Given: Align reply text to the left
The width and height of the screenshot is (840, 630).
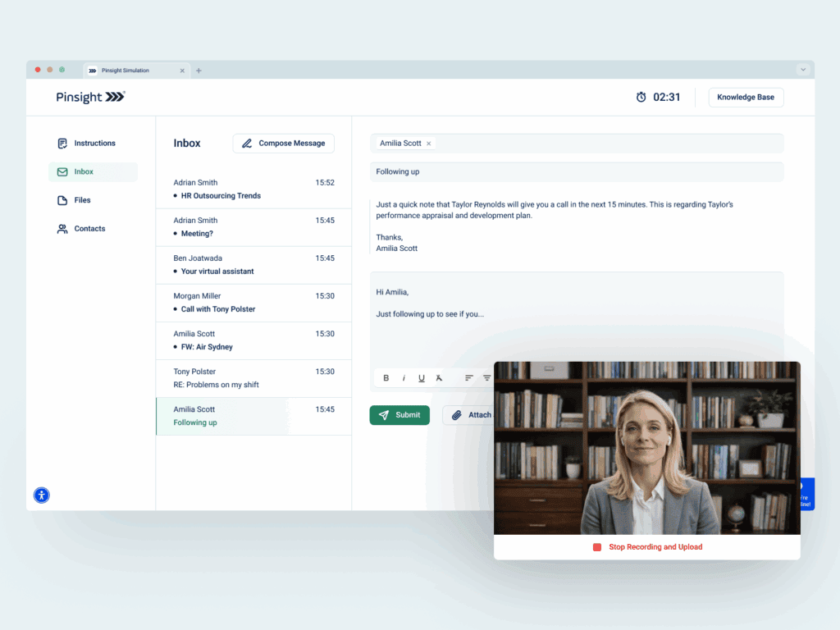Looking at the screenshot, I should click(x=469, y=378).
